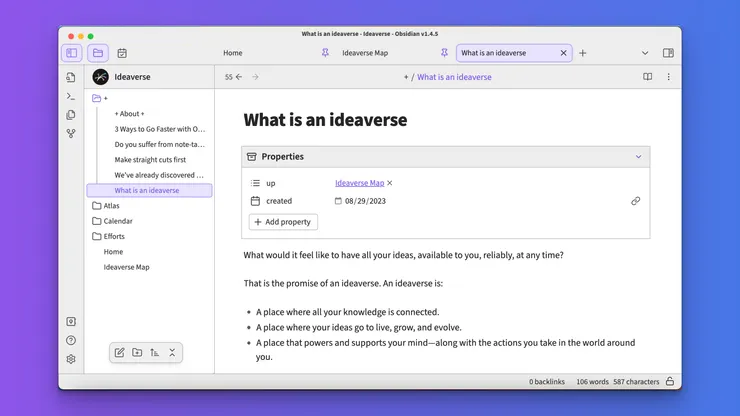Click the Properties archive icon
This screenshot has width=740, height=416.
[x=252, y=157]
